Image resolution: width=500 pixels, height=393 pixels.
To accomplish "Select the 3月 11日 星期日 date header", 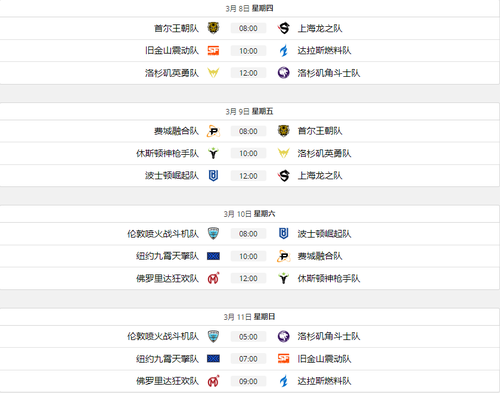I will click(x=249, y=317).
